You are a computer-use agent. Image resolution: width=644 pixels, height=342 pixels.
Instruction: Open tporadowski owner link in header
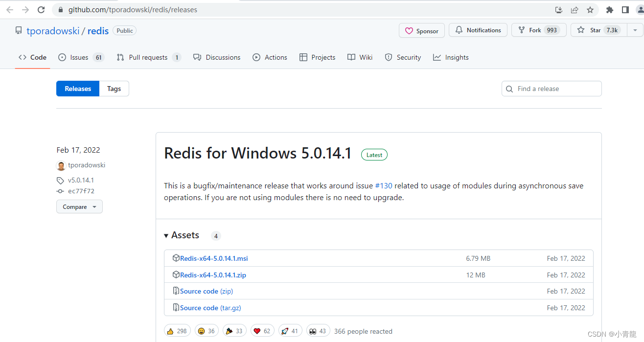53,31
